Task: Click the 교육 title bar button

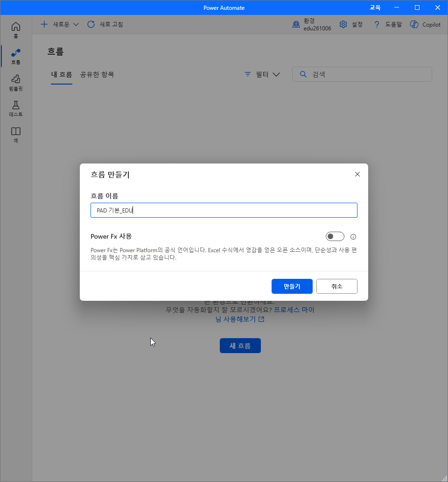Action: (375, 7)
